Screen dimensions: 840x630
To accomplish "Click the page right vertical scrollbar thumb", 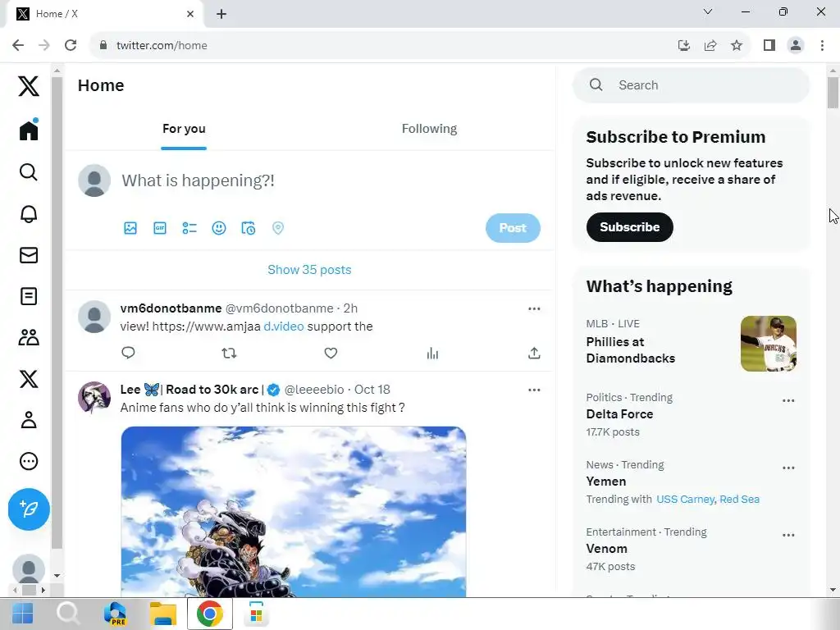I will click(833, 93).
